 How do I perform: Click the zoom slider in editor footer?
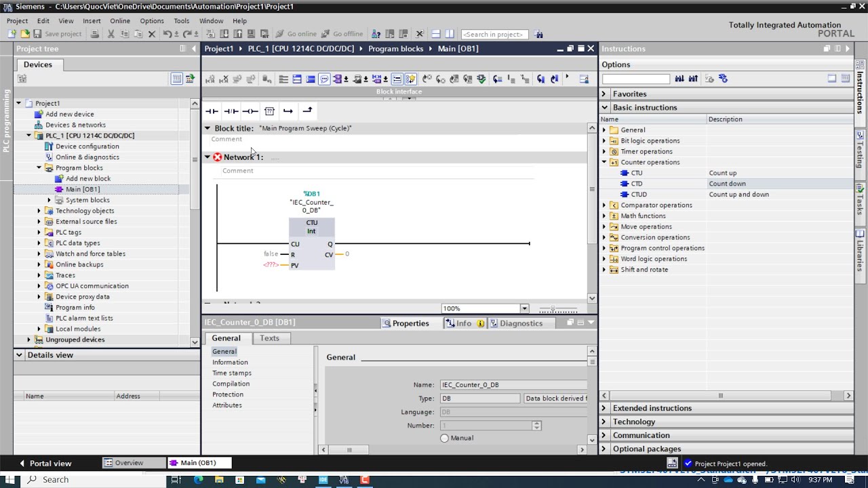(x=557, y=309)
